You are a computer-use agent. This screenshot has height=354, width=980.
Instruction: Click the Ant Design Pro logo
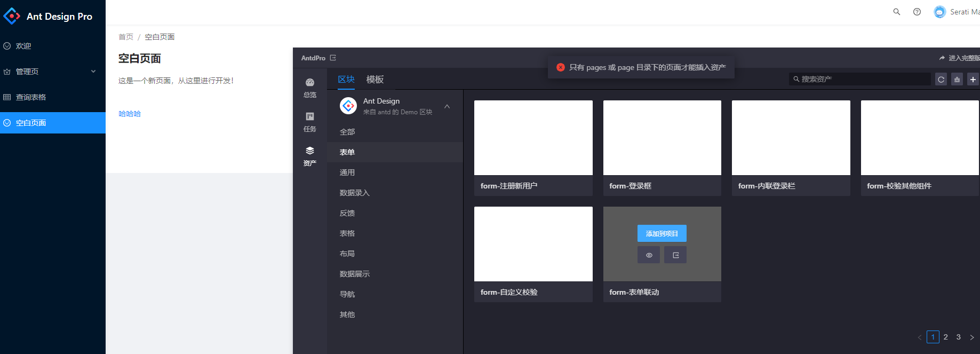pyautogui.click(x=12, y=17)
